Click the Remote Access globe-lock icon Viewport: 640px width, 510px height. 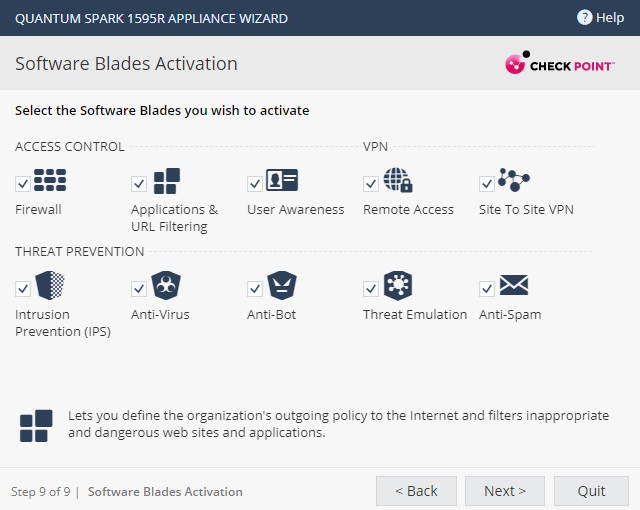tap(398, 180)
